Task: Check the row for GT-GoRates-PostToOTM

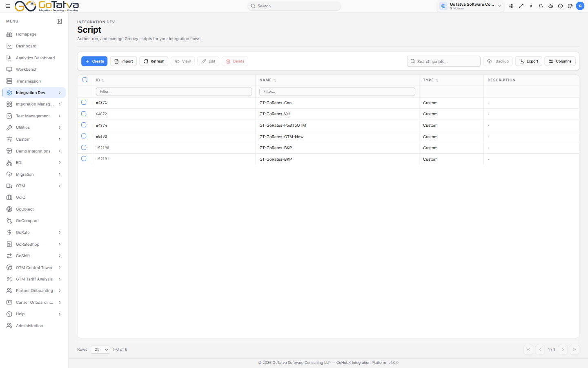Action: coord(84,125)
